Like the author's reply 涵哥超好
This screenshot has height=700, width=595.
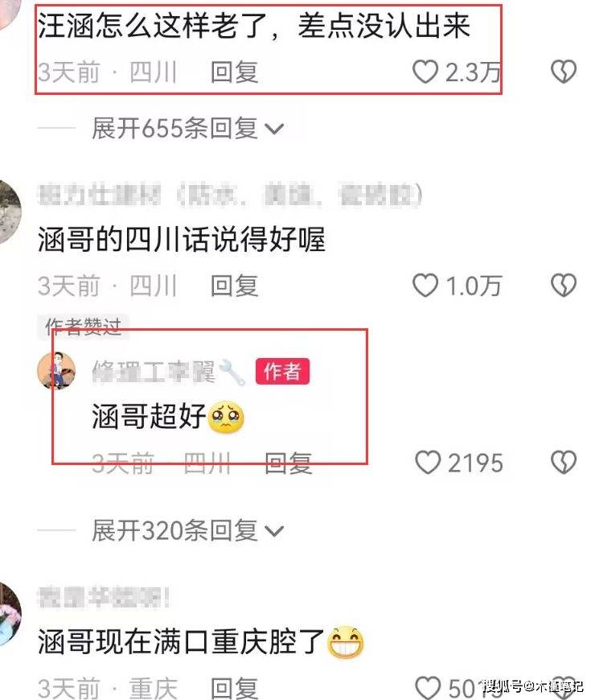(427, 463)
